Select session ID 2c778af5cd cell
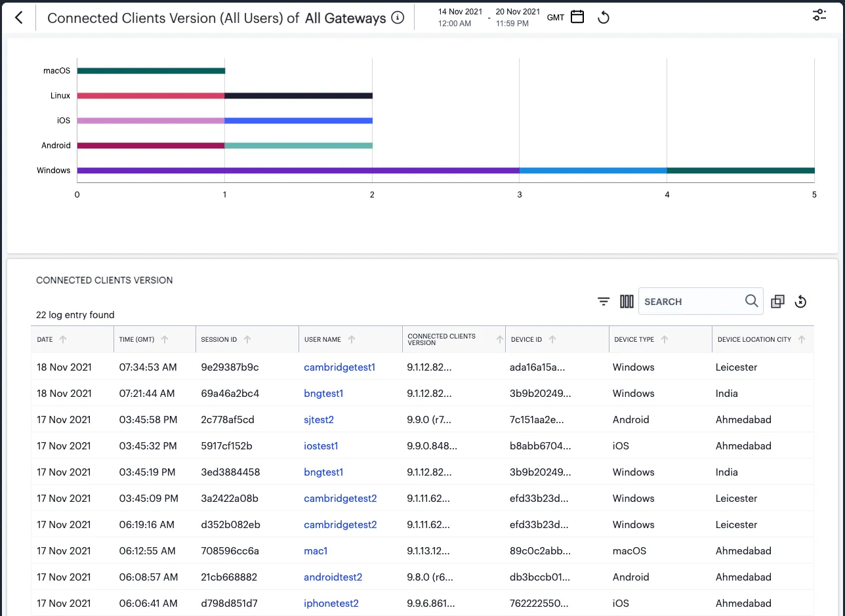 pos(227,420)
